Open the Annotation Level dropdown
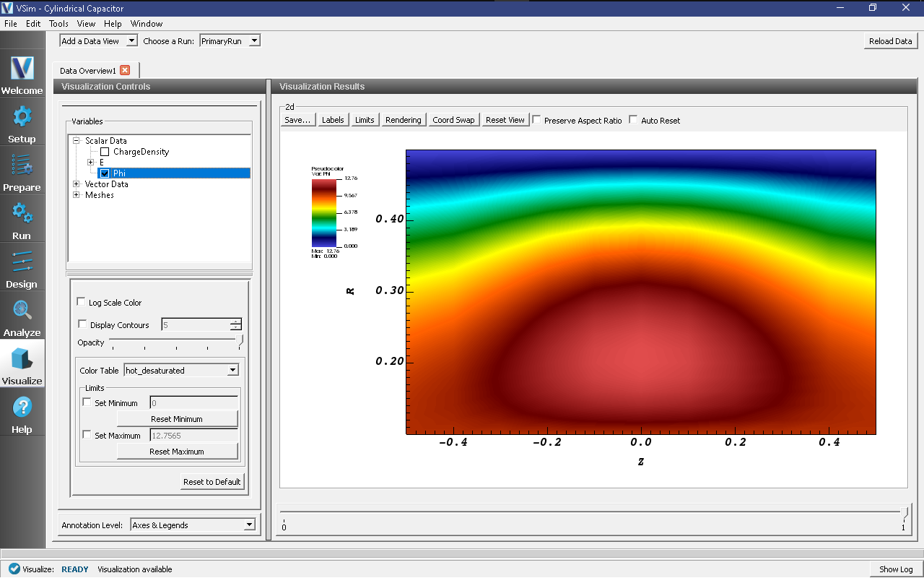Image resolution: width=924 pixels, height=578 pixels. click(x=193, y=525)
